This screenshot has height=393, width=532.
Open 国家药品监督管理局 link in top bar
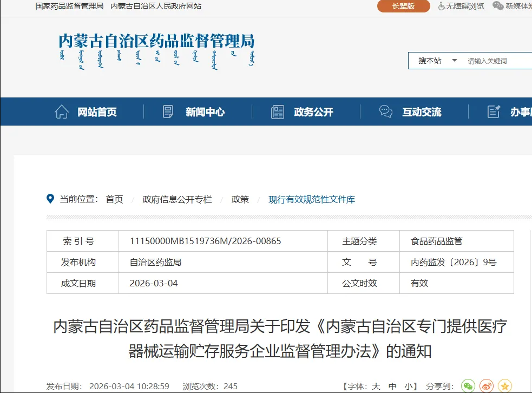click(69, 6)
